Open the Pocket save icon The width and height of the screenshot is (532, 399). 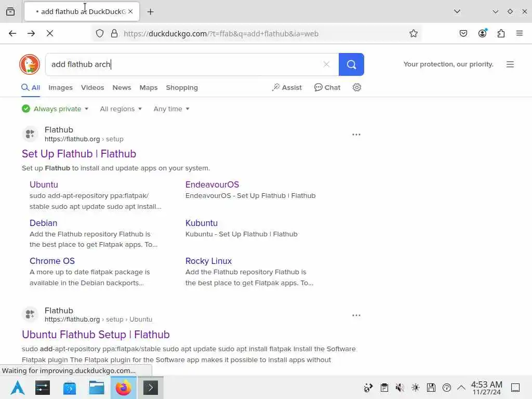point(463,33)
